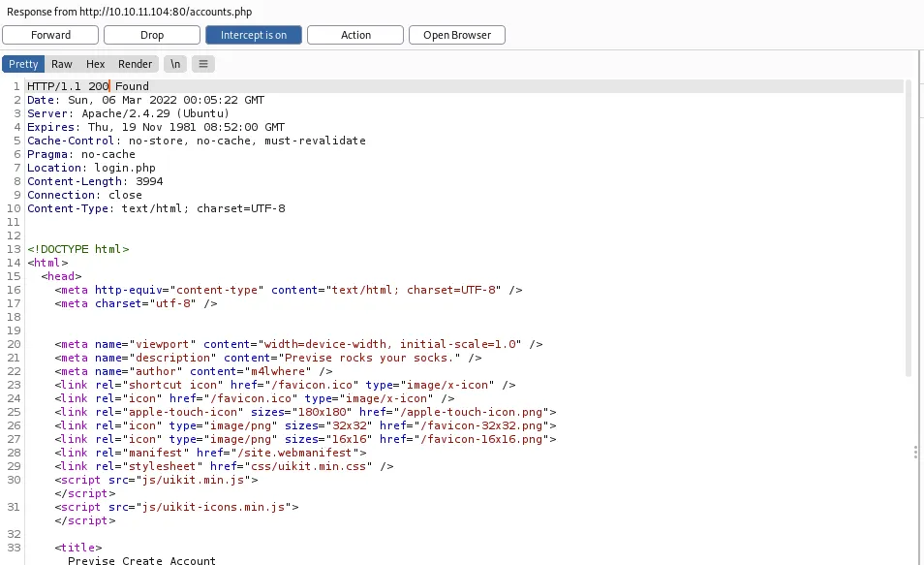This screenshot has width=924, height=565.
Task: Drop the intercepted message
Action: tap(151, 34)
